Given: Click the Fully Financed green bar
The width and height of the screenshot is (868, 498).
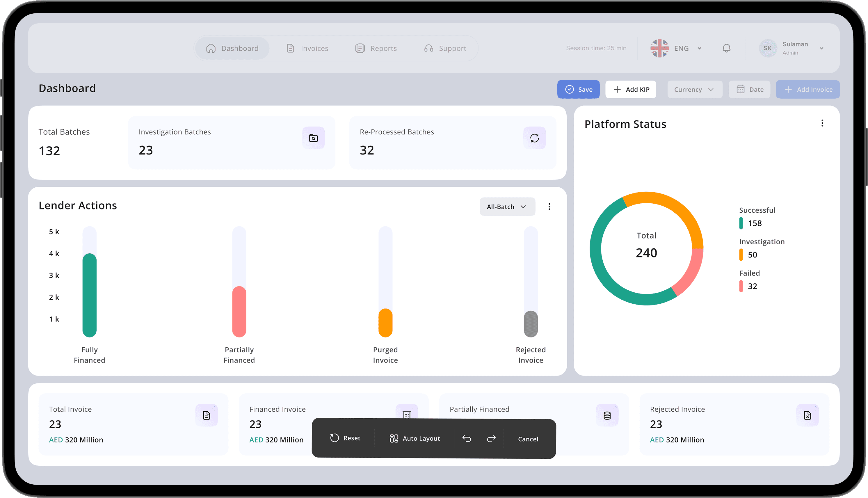Looking at the screenshot, I should click(90, 295).
